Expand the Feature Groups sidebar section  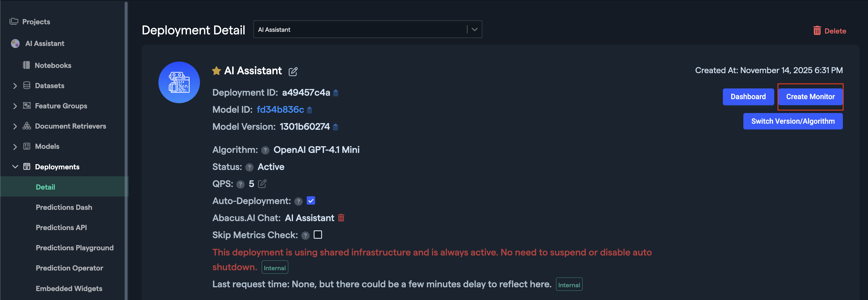[x=15, y=106]
